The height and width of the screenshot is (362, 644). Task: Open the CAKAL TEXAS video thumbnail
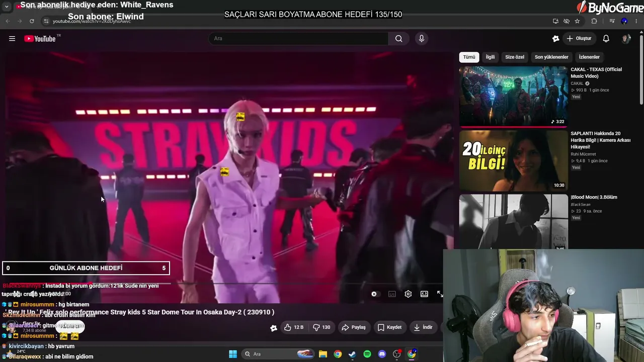pyautogui.click(x=513, y=96)
